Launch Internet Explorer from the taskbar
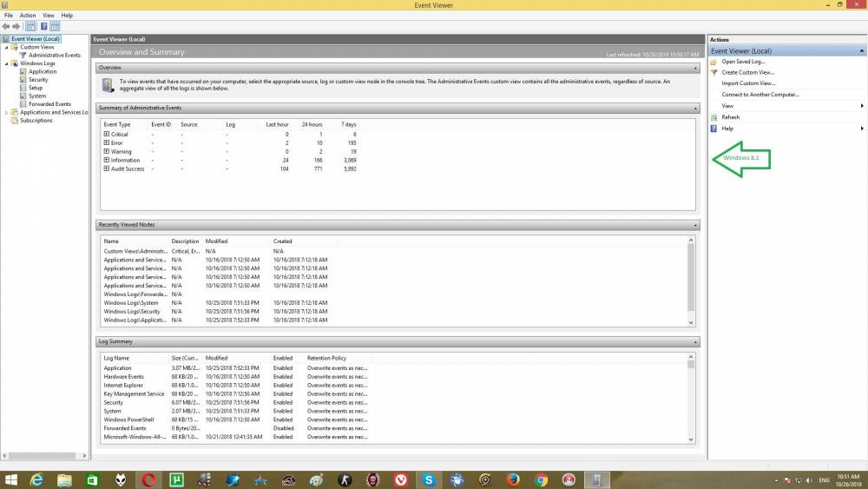This screenshot has height=489, width=868. [x=36, y=480]
